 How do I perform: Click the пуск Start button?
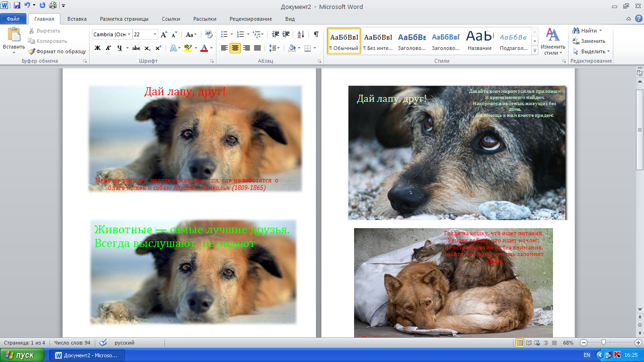22,355
